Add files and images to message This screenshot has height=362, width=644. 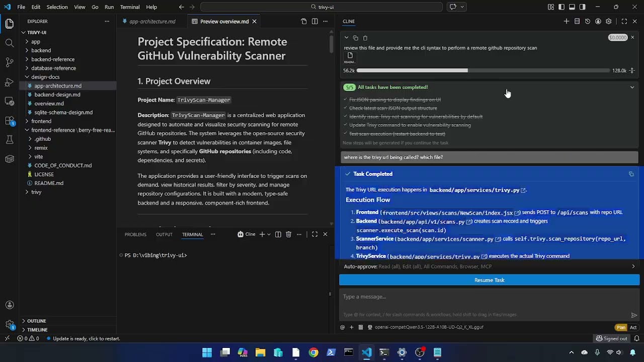click(x=352, y=327)
